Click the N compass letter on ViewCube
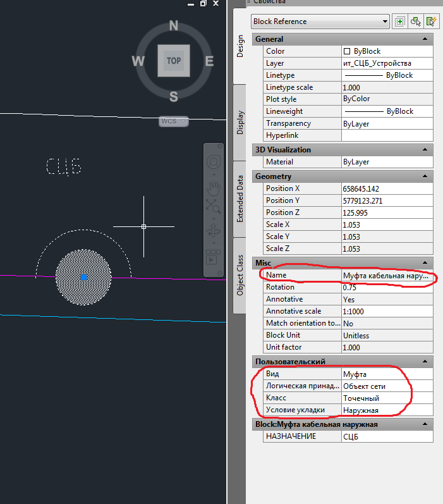443x504 pixels. click(174, 26)
